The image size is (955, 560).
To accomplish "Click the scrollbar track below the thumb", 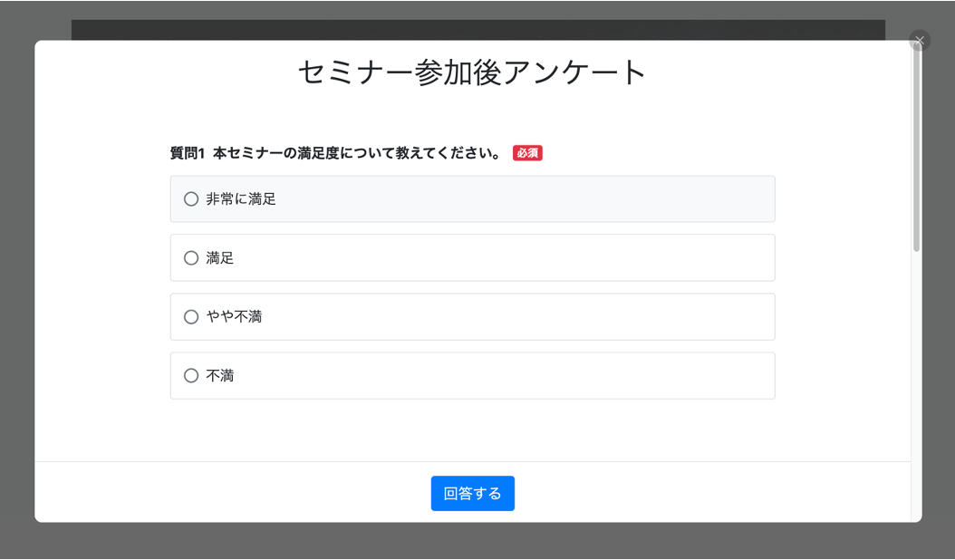I will click(916, 381).
